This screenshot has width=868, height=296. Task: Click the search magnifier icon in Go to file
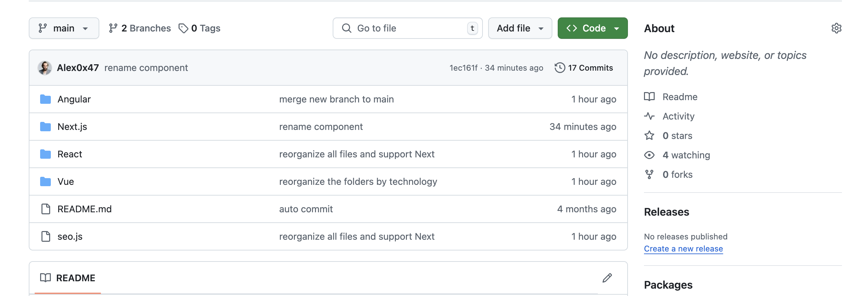click(346, 28)
